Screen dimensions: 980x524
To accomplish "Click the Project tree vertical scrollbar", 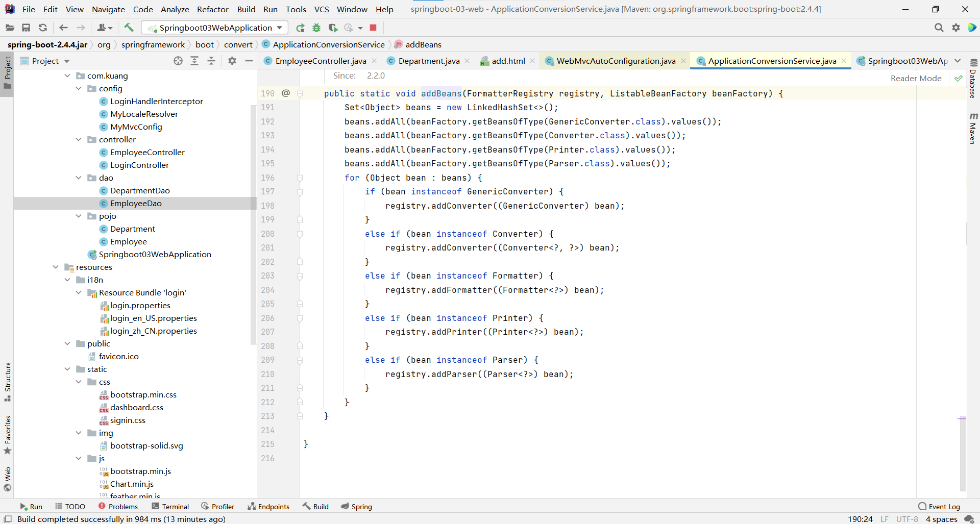I will [x=254, y=224].
